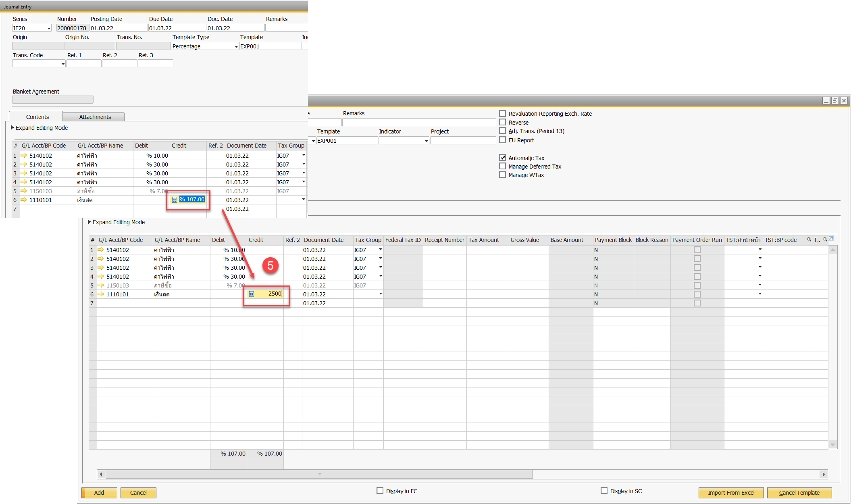
Task: Click the Add button
Action: tap(99, 493)
